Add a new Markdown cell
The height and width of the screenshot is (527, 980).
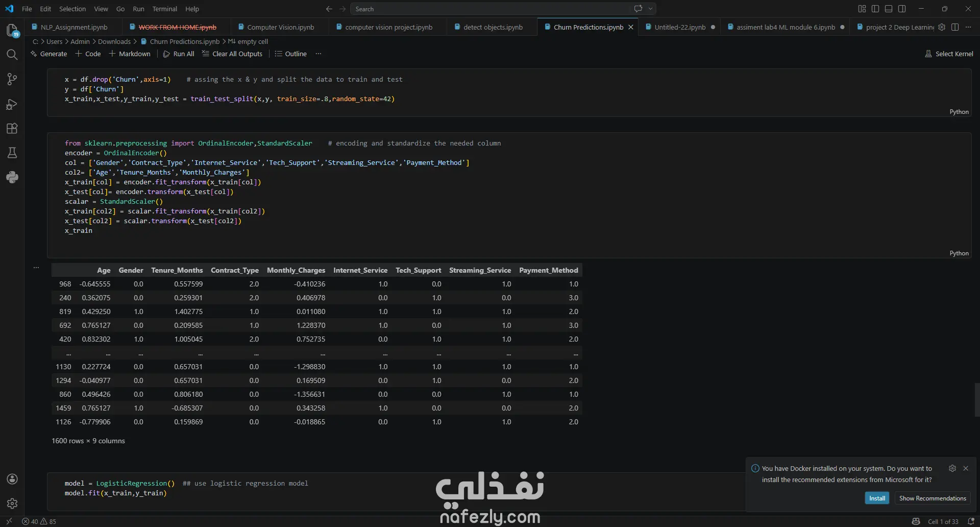coord(130,54)
